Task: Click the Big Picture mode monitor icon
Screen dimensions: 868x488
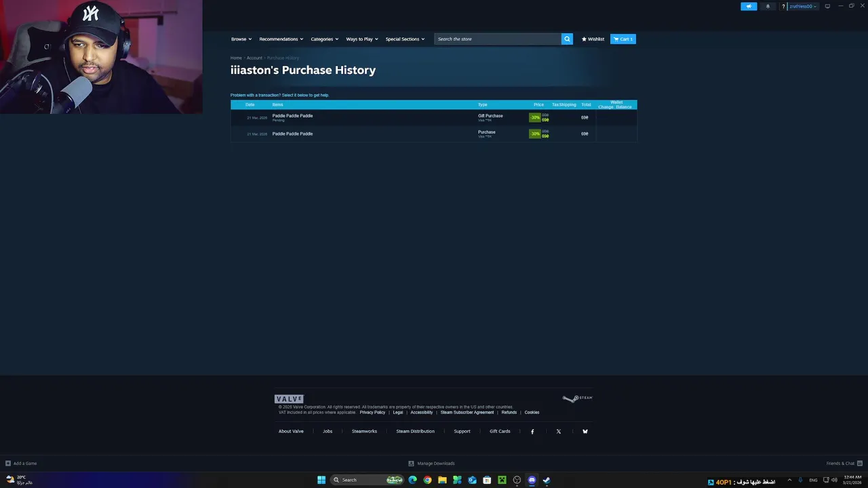Action: click(827, 6)
